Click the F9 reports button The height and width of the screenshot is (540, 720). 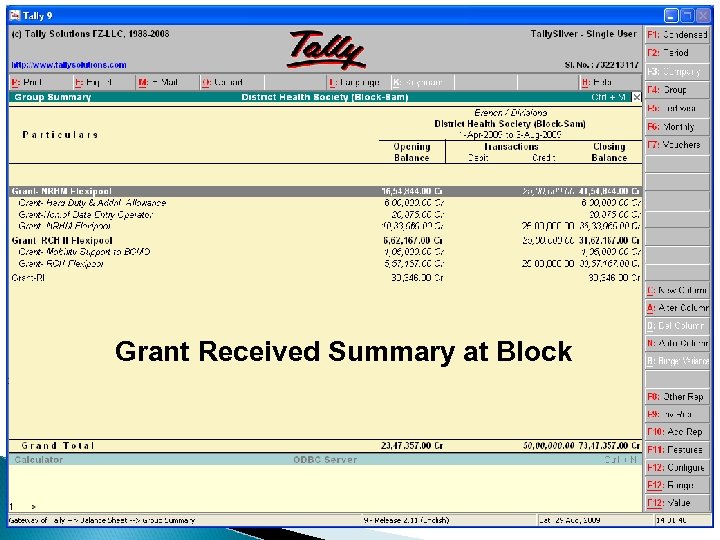point(677,414)
